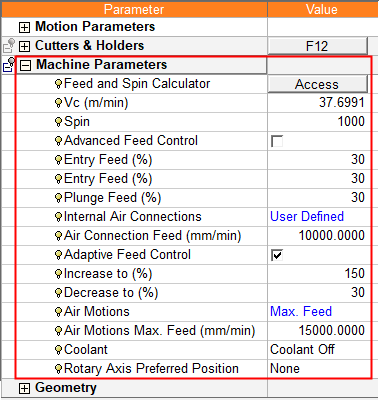The width and height of the screenshot is (379, 400).
Task: Click lightbulb icon beside Rotary Axis Preferred Position
Action: (x=59, y=369)
